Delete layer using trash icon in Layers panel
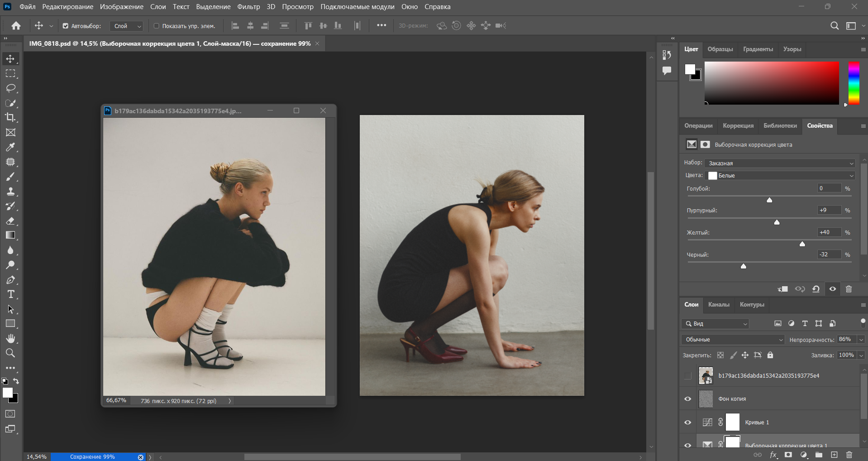Image resolution: width=868 pixels, height=461 pixels. [849, 455]
